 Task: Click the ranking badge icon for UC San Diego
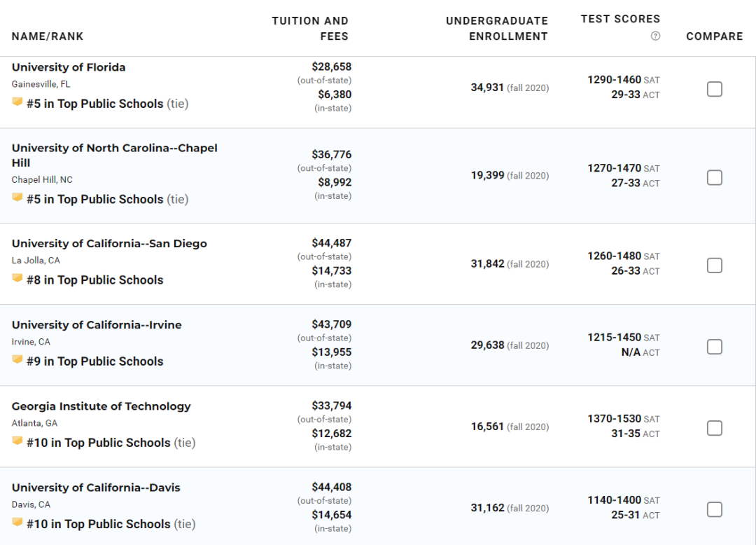(x=17, y=278)
